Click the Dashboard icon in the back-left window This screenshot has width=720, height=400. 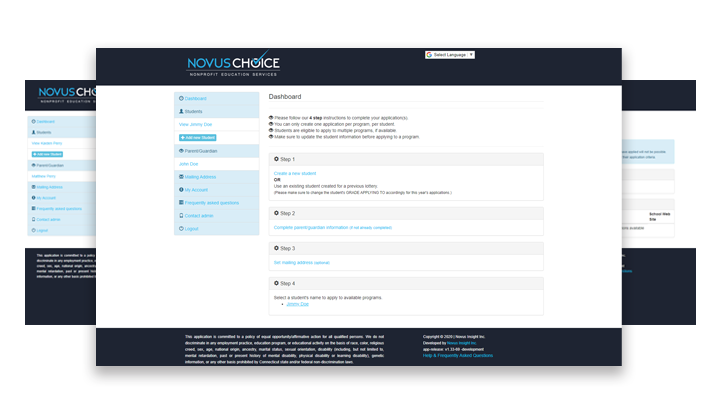pyautogui.click(x=33, y=121)
